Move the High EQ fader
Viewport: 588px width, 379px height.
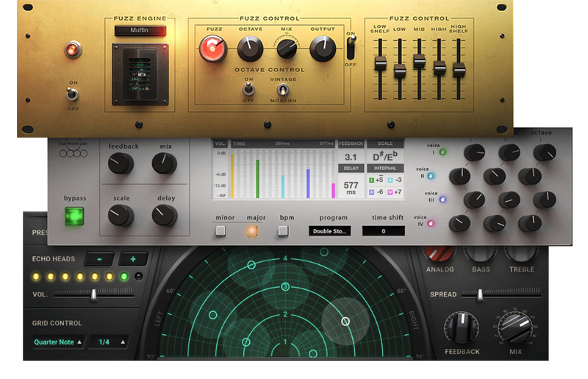[439, 68]
